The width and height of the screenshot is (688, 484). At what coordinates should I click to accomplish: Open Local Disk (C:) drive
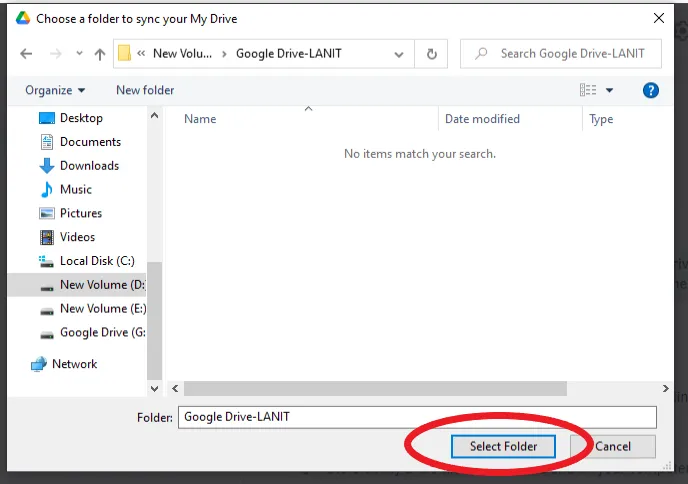tap(96, 261)
